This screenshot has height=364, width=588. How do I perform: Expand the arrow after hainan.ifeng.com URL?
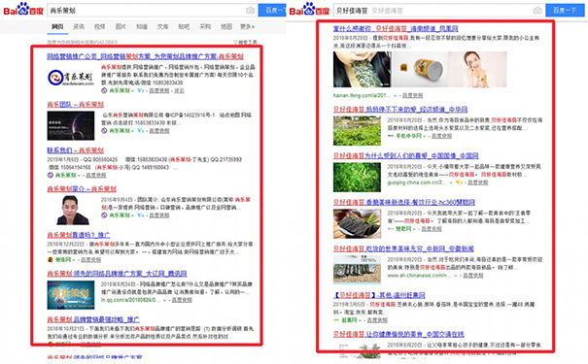tap(395, 95)
